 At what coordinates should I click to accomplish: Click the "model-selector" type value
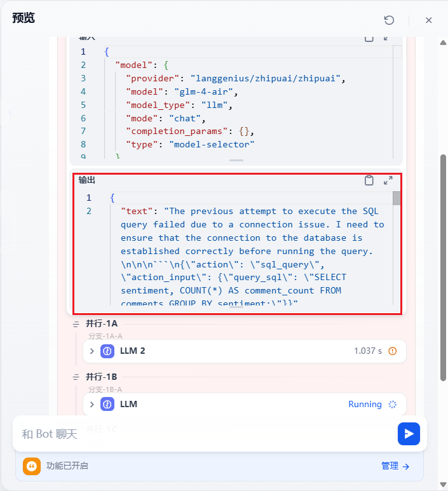[x=212, y=144]
